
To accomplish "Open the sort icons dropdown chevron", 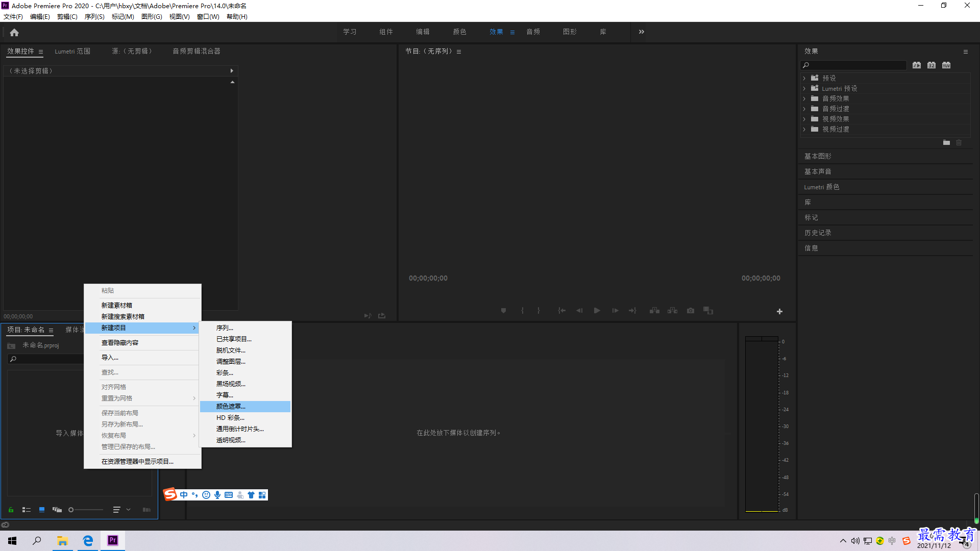I will [x=129, y=510].
